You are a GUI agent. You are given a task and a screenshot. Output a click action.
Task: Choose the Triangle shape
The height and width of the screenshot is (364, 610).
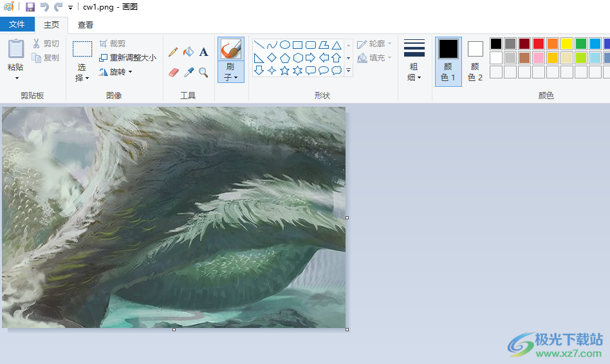click(337, 45)
